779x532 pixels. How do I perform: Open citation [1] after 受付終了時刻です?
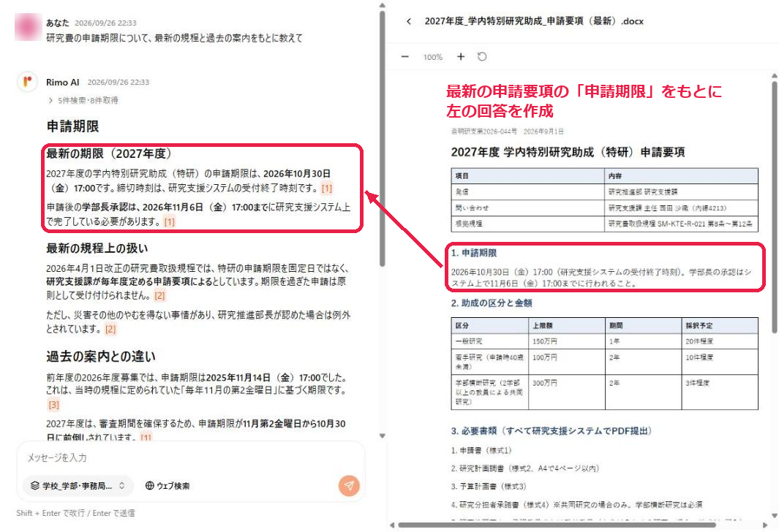(x=326, y=188)
